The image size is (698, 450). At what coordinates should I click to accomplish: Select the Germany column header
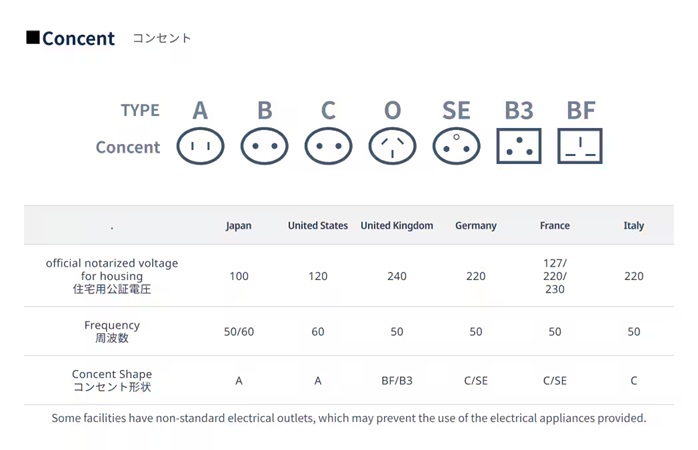point(476,226)
